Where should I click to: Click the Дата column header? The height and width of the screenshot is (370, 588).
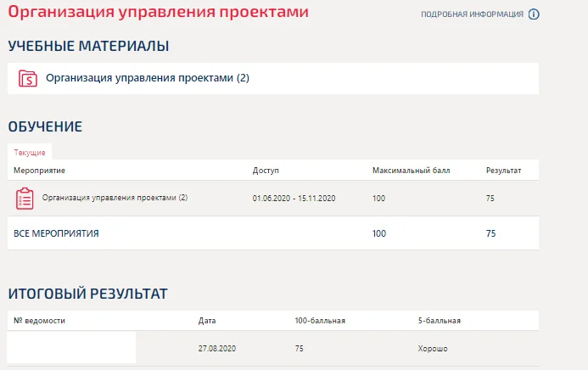coord(207,321)
